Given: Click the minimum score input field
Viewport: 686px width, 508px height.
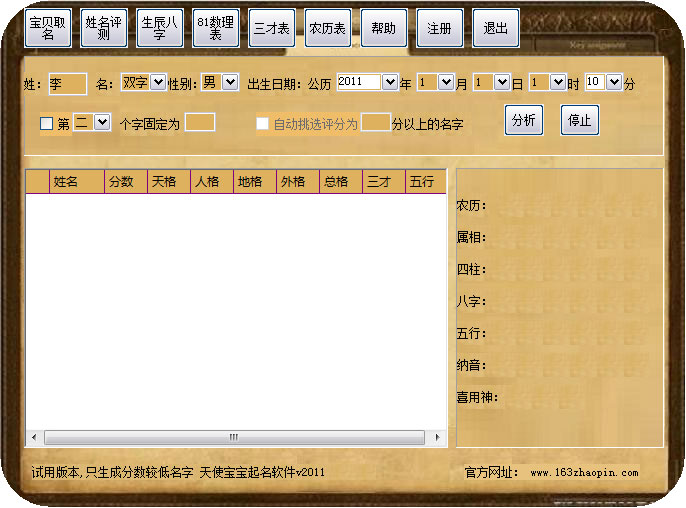Looking at the screenshot, I should coord(376,122).
